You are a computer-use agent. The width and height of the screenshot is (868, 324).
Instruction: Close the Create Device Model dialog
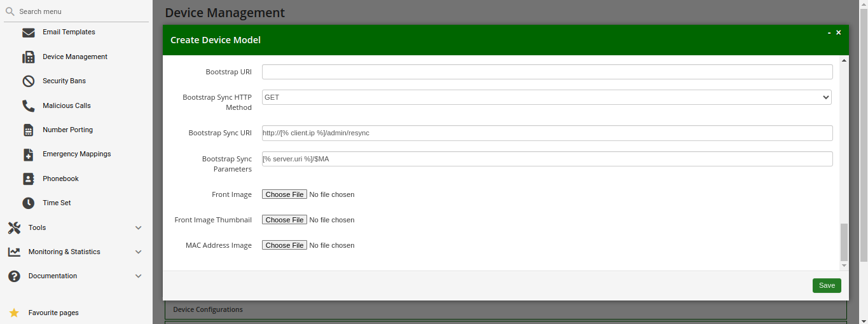pos(839,32)
